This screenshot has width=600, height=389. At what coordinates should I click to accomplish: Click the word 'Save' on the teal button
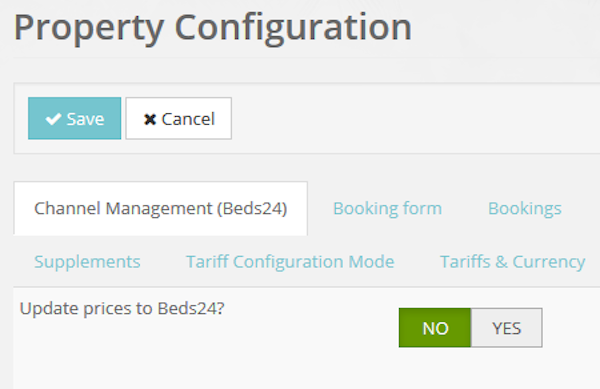point(85,119)
